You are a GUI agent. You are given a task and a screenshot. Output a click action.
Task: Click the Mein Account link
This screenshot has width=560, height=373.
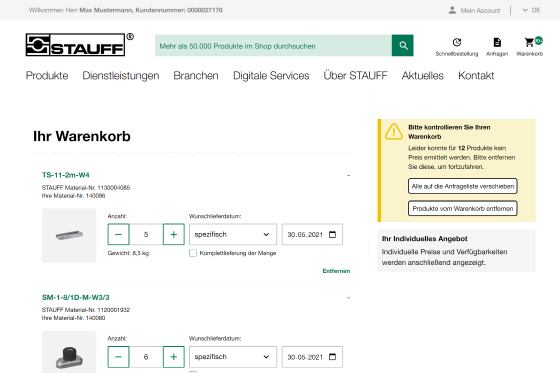tap(480, 10)
